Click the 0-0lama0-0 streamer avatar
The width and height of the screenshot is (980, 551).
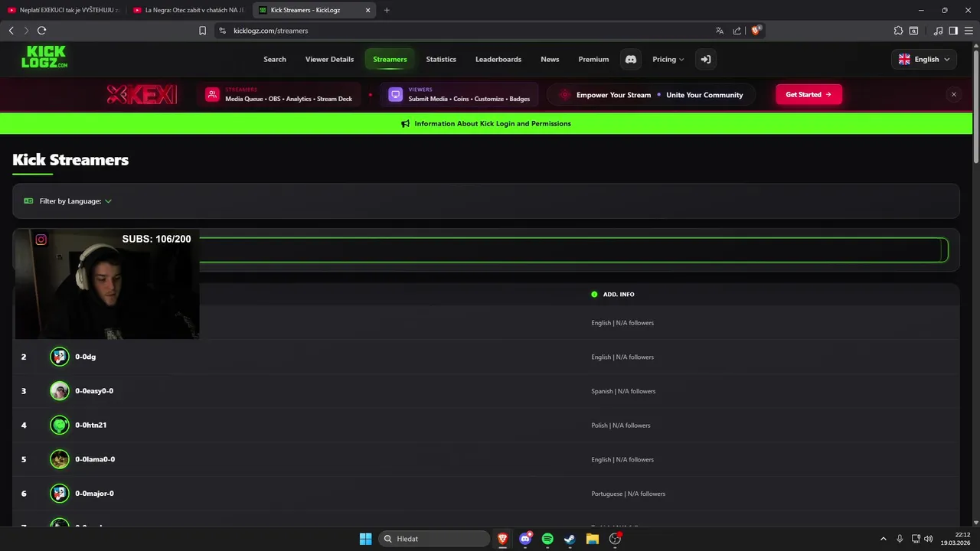click(60, 459)
